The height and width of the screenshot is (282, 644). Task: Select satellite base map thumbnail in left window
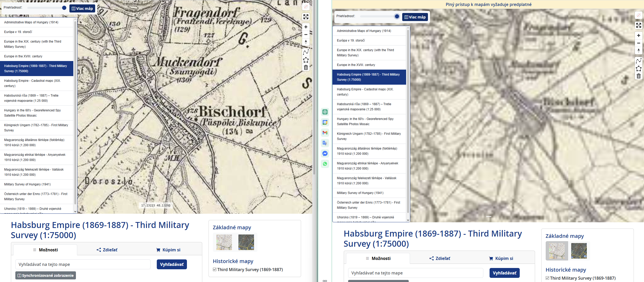246,242
